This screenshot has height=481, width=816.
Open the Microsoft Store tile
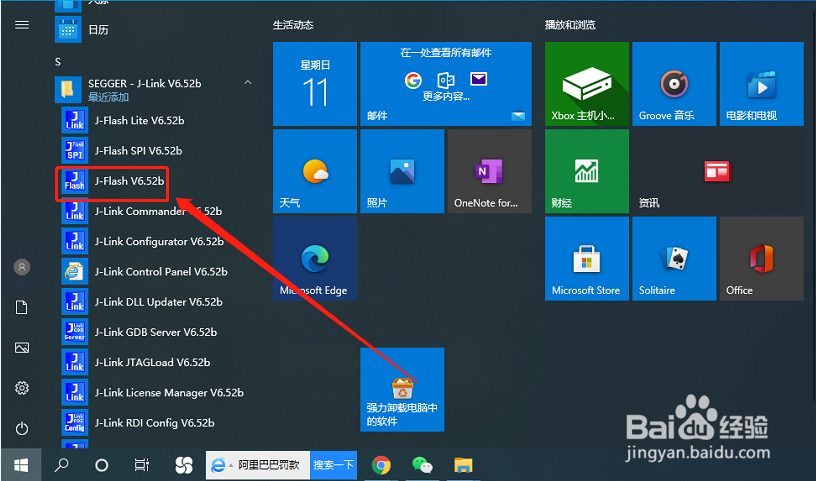[x=587, y=259]
